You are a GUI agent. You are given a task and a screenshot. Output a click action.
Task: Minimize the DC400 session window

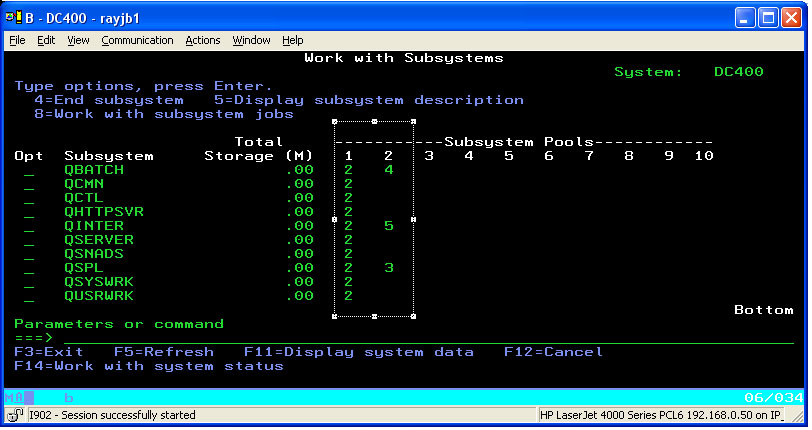click(744, 17)
